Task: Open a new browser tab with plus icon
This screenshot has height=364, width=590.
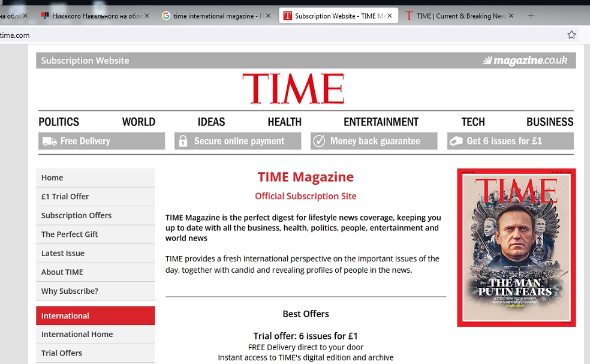Action: (531, 16)
